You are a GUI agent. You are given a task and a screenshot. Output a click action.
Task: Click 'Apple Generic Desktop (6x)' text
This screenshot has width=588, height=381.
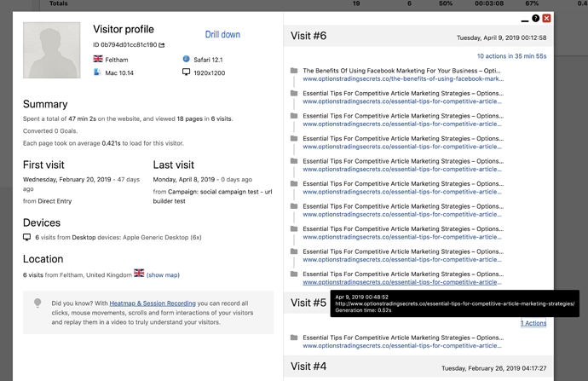[x=162, y=237]
